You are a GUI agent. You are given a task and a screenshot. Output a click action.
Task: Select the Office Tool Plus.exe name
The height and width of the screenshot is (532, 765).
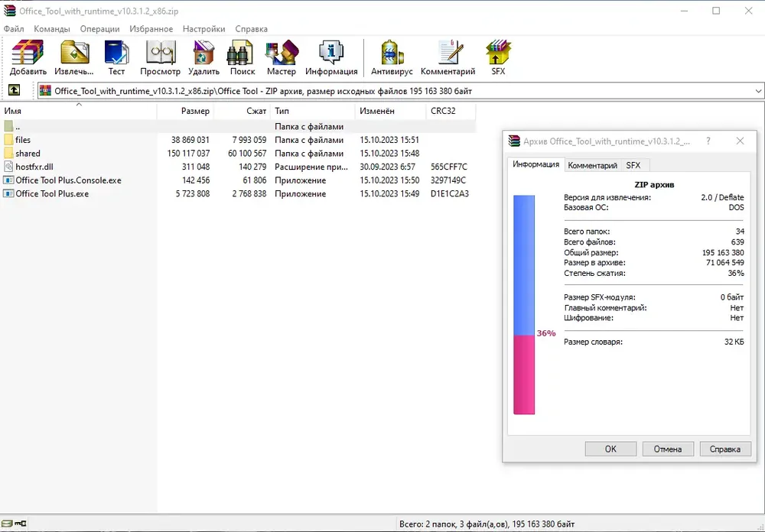click(52, 193)
